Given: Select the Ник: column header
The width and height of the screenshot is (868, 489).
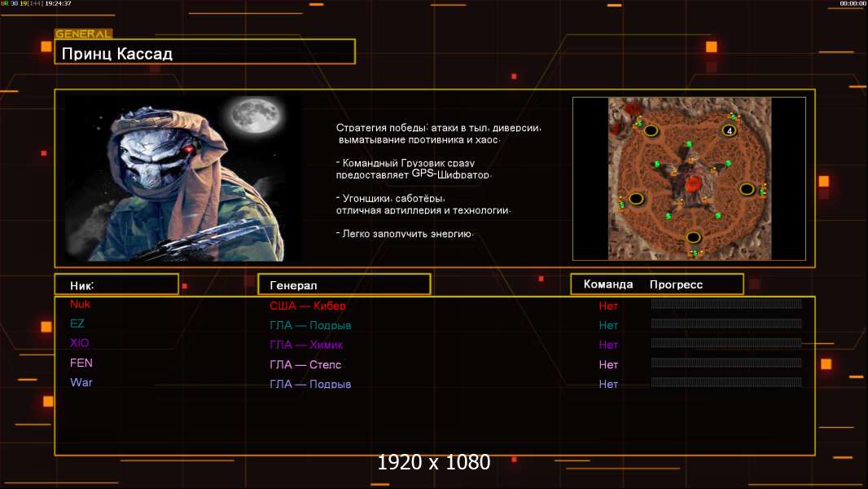Looking at the screenshot, I should click(x=116, y=284).
